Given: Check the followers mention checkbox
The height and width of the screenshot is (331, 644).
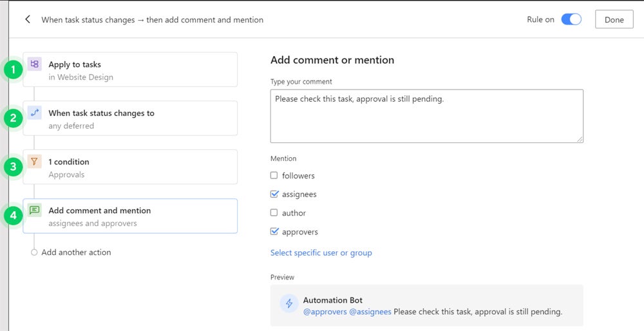Looking at the screenshot, I should coord(274,175).
